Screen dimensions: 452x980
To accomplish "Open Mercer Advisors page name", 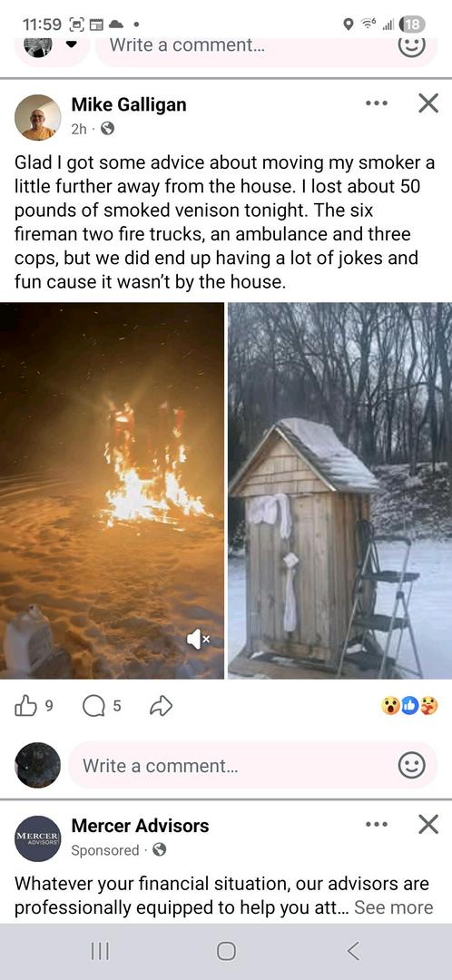I will 140,826.
